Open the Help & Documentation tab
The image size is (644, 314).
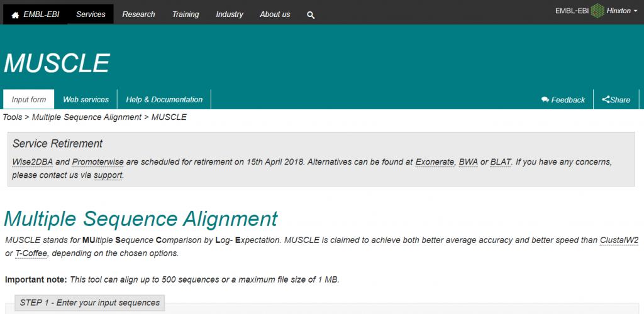tap(164, 100)
